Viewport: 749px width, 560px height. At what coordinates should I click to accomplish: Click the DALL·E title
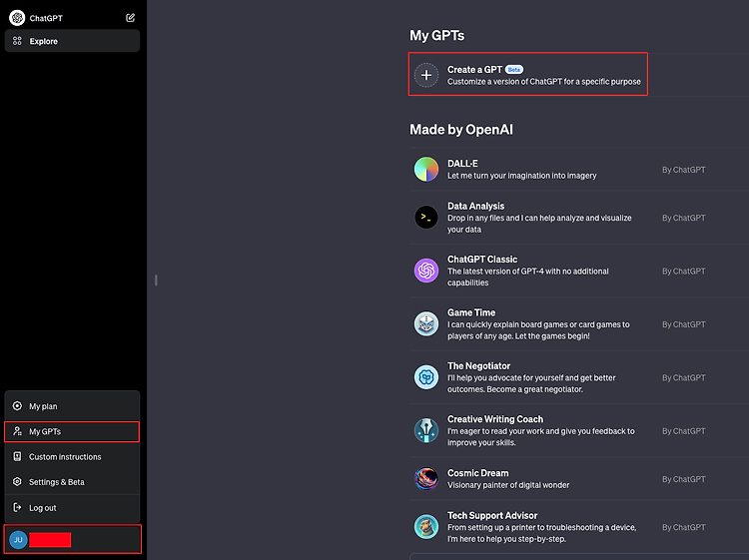[462, 164]
